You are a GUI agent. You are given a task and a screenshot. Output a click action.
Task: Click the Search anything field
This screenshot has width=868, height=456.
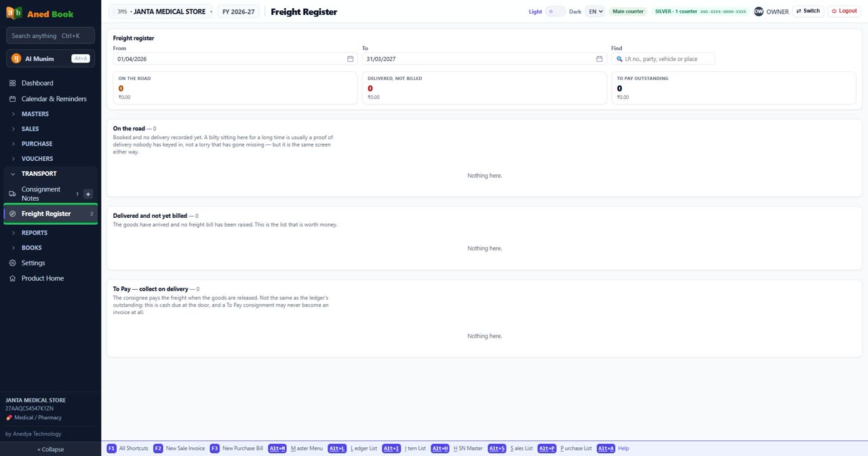50,36
